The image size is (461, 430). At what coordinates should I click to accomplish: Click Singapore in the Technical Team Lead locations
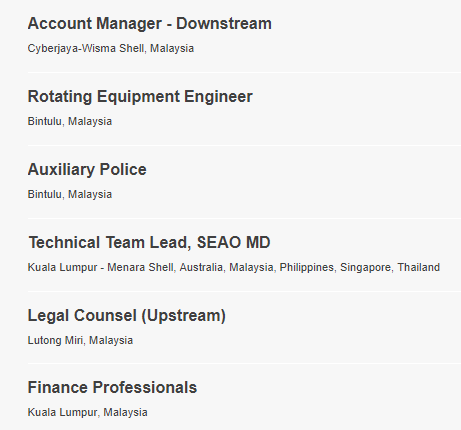pyautogui.click(x=365, y=268)
